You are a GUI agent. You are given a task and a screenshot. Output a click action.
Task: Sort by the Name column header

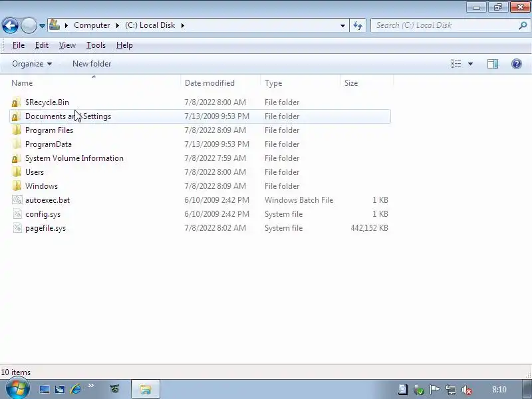tap(22, 83)
